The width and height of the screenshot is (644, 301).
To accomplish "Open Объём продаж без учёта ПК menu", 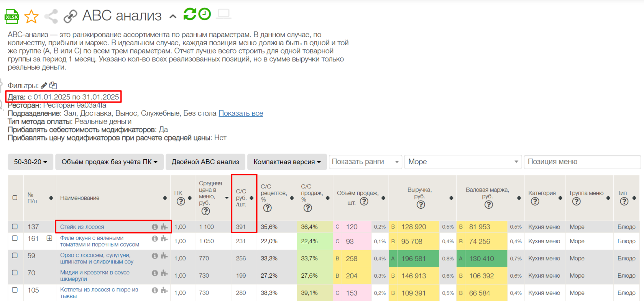I will pyautogui.click(x=109, y=162).
